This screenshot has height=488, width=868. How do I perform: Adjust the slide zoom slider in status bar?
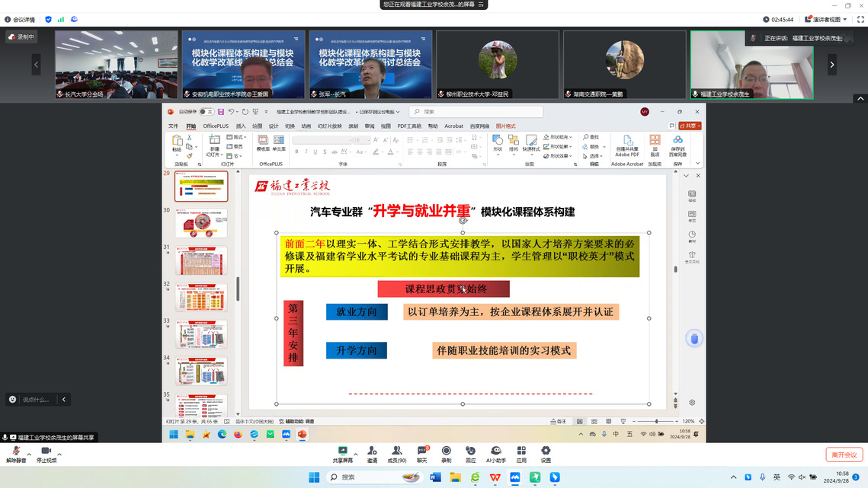[x=656, y=421]
